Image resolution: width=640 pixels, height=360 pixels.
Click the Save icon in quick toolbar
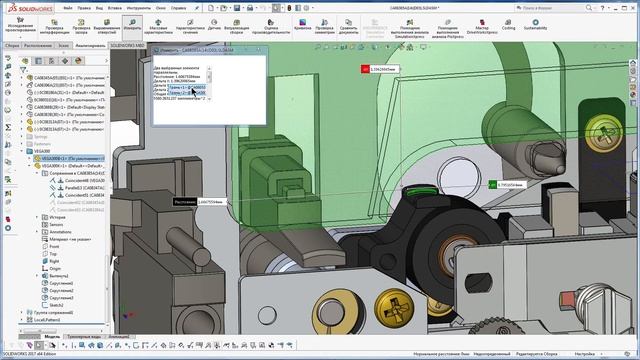click(236, 8)
